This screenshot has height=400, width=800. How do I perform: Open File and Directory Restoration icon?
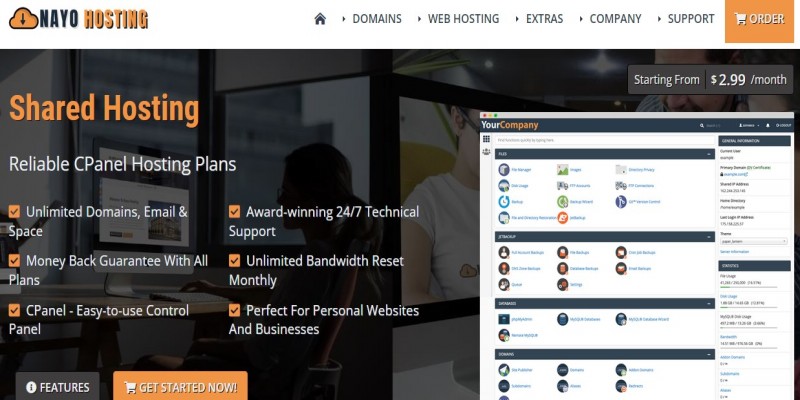point(504,218)
